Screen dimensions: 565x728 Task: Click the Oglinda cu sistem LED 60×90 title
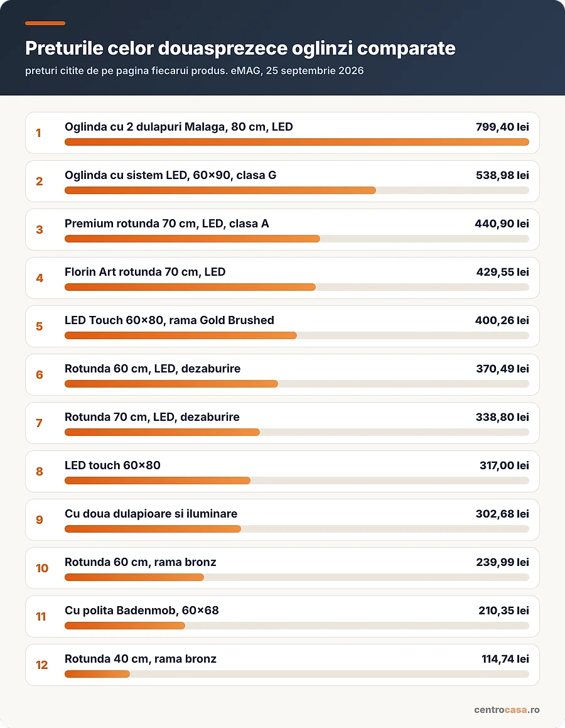170,175
